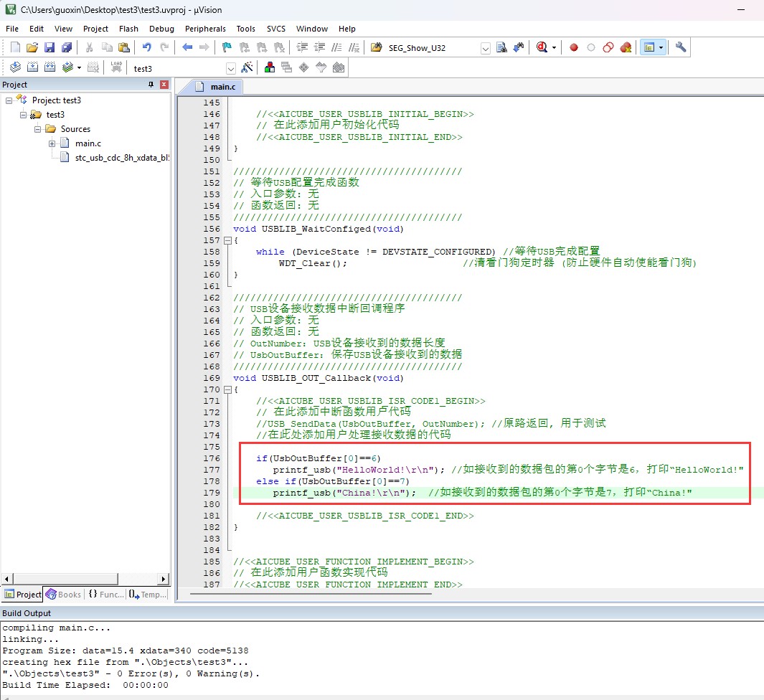Image resolution: width=764 pixels, height=700 pixels.
Task: Click the Navigate Forwards right arrow
Action: click(x=204, y=47)
